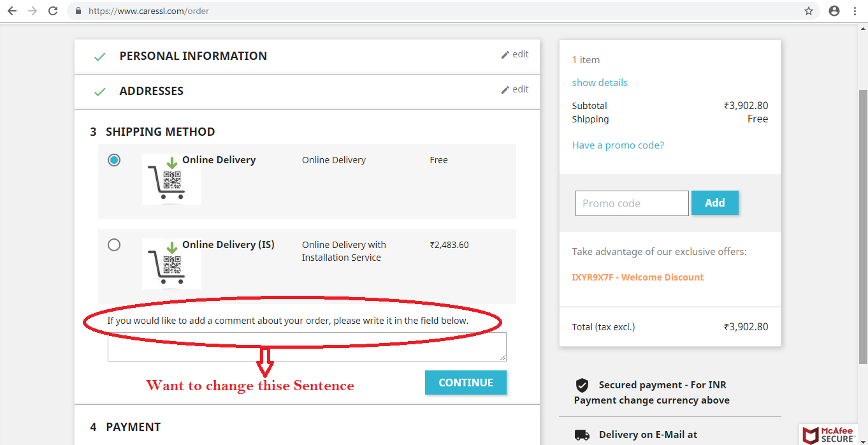
Task: Click into the Promo code field
Action: coord(632,203)
